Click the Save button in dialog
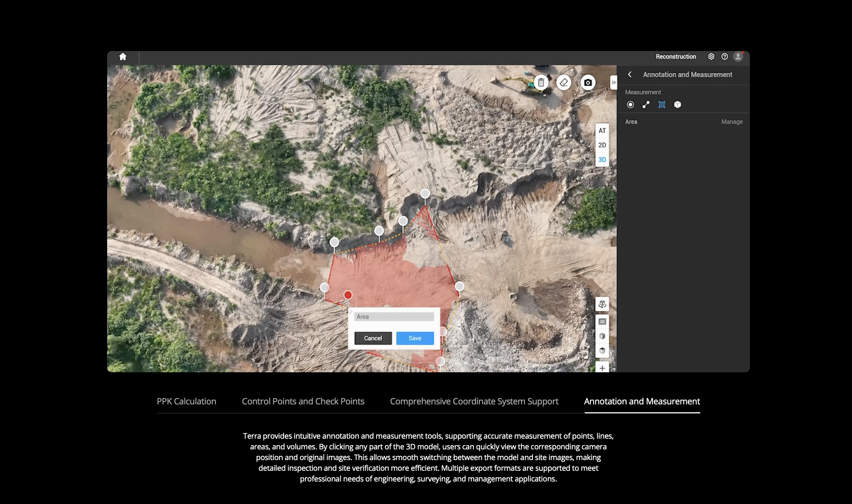Viewport: 852px width, 504px height. pos(415,338)
